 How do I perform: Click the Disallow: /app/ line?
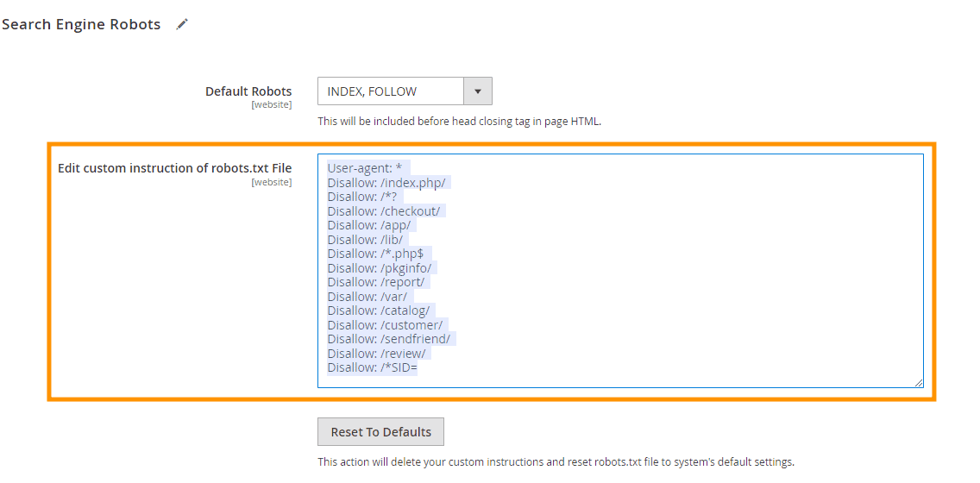[x=369, y=225]
